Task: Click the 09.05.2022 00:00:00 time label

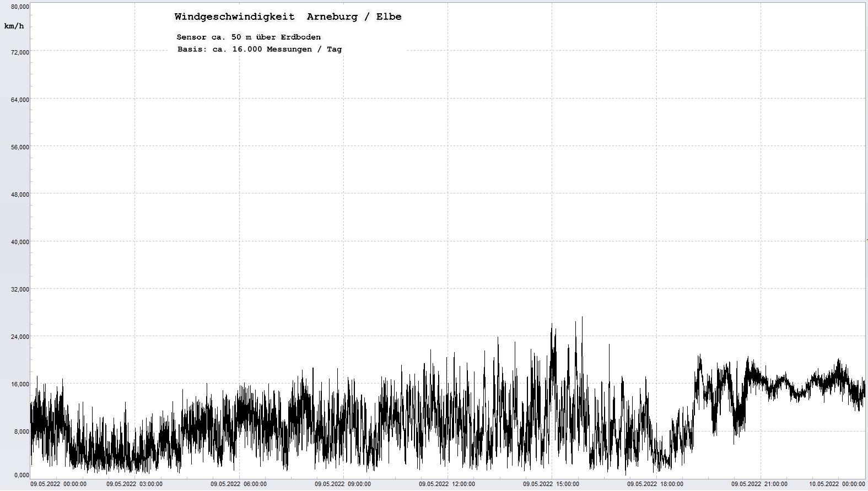Action: 58,484
